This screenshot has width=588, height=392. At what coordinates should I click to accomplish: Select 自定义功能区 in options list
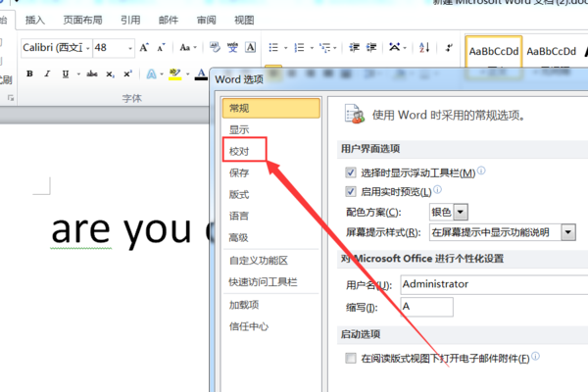(271, 261)
